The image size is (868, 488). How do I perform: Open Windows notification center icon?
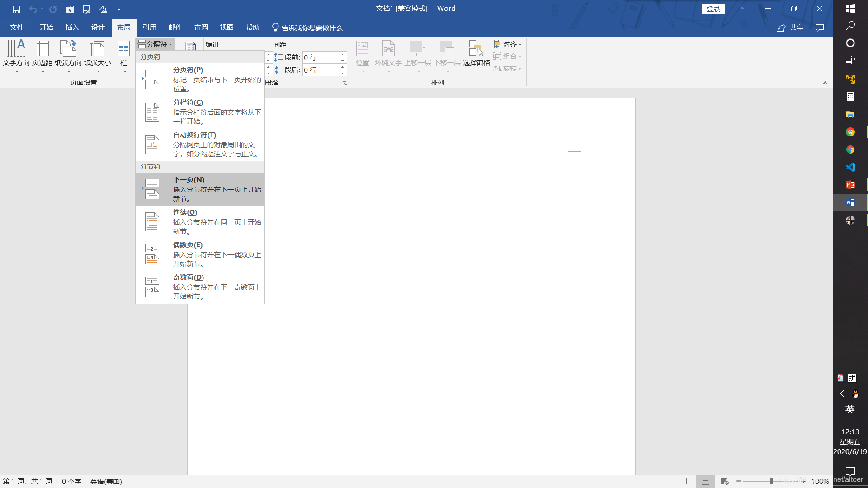click(x=850, y=471)
